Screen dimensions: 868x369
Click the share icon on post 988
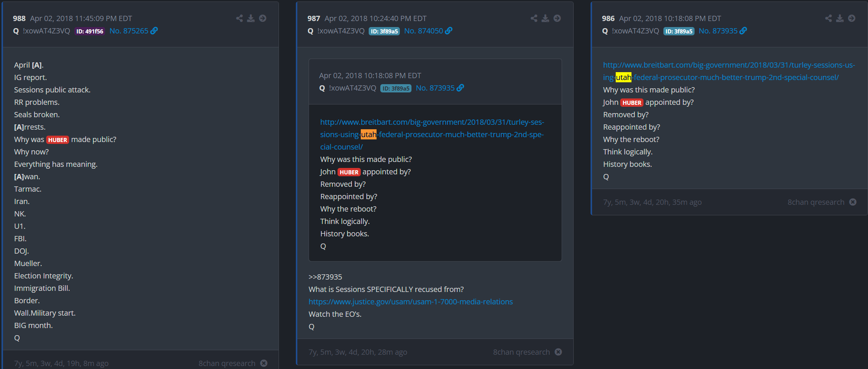point(239,18)
